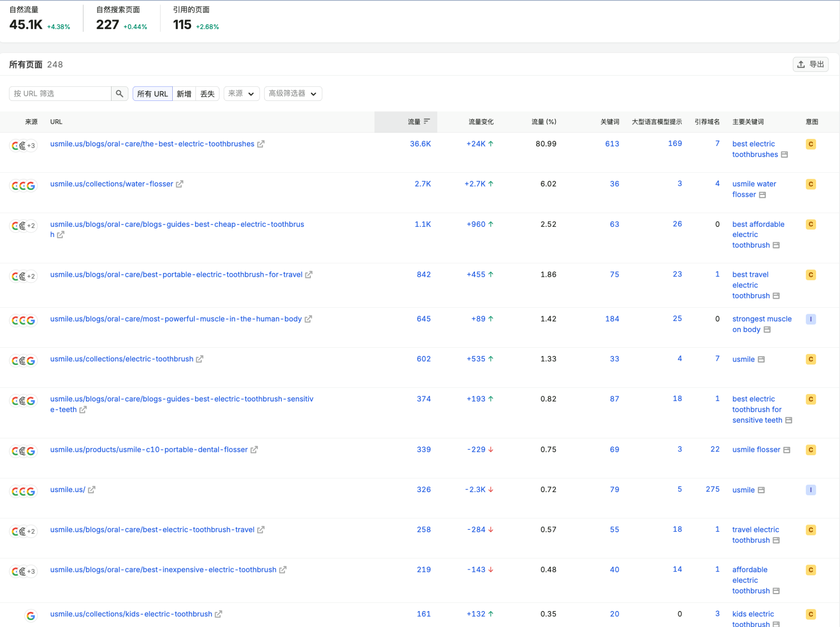Image resolution: width=840 pixels, height=627 pixels.
Task: Open the 高级筛选器 dropdown
Action: pos(293,93)
